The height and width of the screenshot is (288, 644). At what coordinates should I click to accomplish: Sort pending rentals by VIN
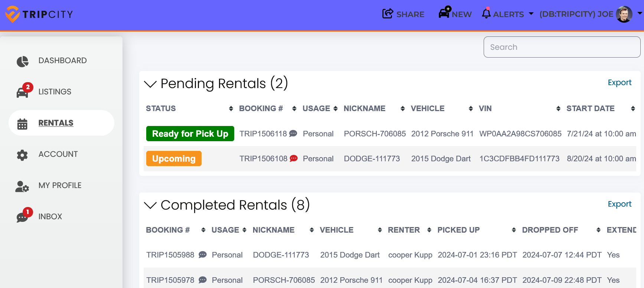pyautogui.click(x=558, y=109)
